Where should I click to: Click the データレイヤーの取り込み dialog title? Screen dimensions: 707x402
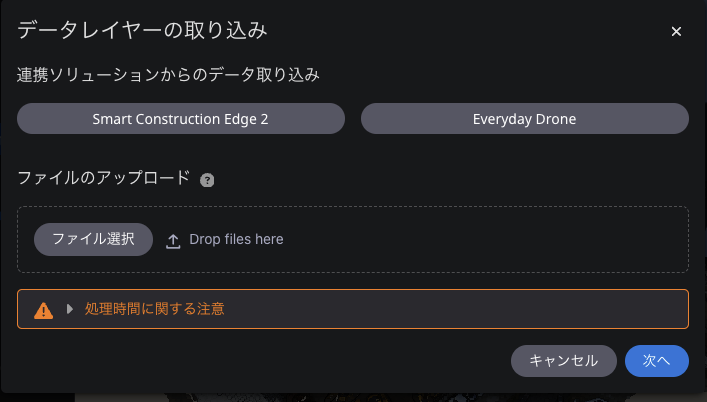point(142,31)
